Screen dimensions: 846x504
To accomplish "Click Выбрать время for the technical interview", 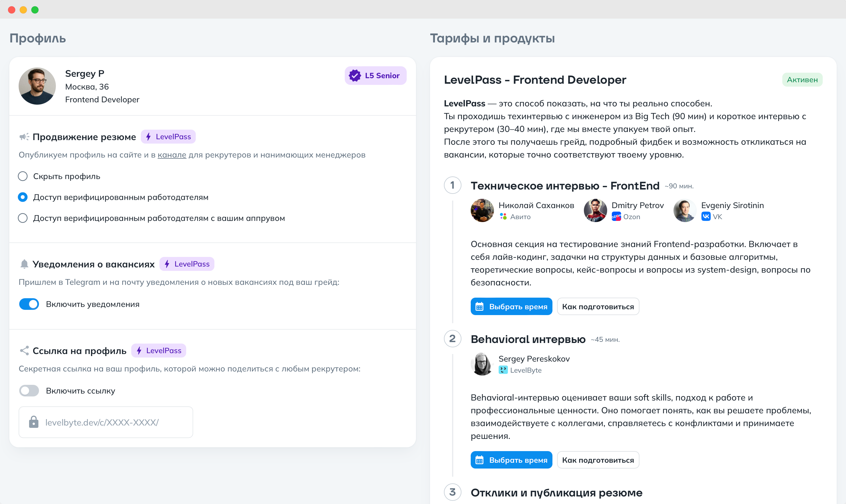I will [x=511, y=306].
